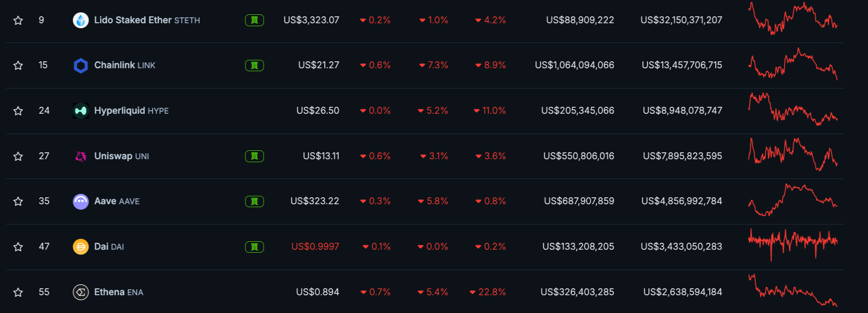The image size is (868, 313).
Task: Click the Chainlink hexagon logo
Action: 81,65
